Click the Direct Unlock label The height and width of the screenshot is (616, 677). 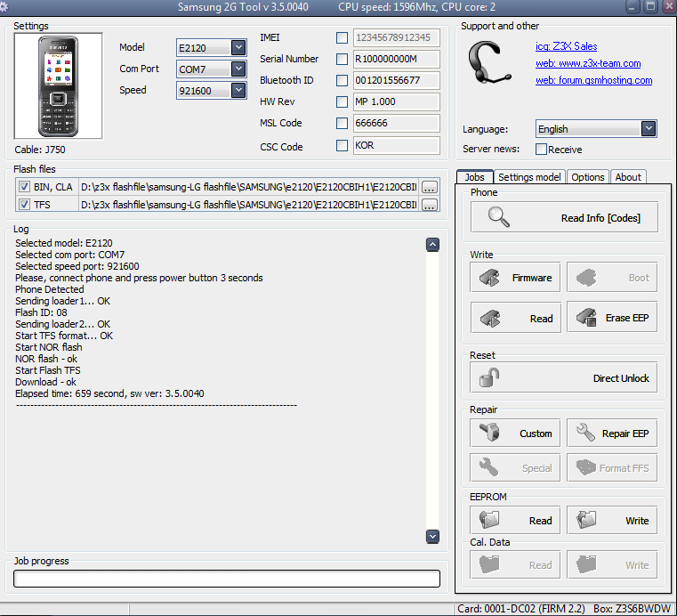click(x=621, y=378)
